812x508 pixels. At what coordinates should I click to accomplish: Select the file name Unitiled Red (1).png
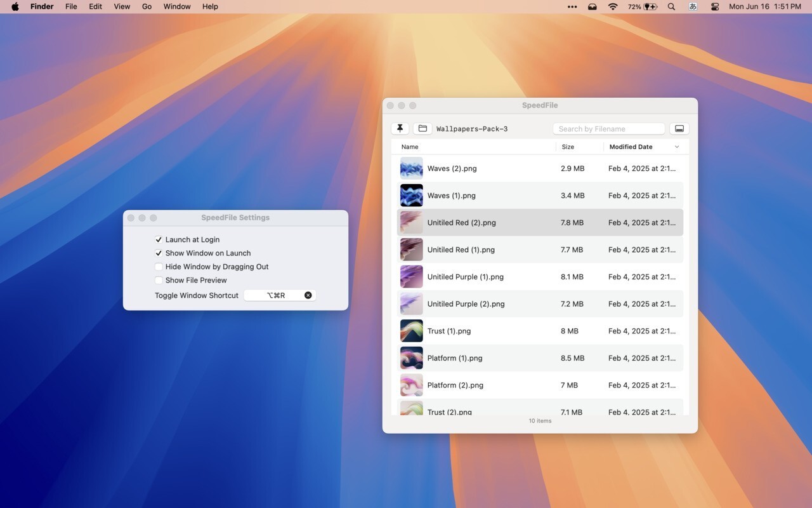pos(461,250)
